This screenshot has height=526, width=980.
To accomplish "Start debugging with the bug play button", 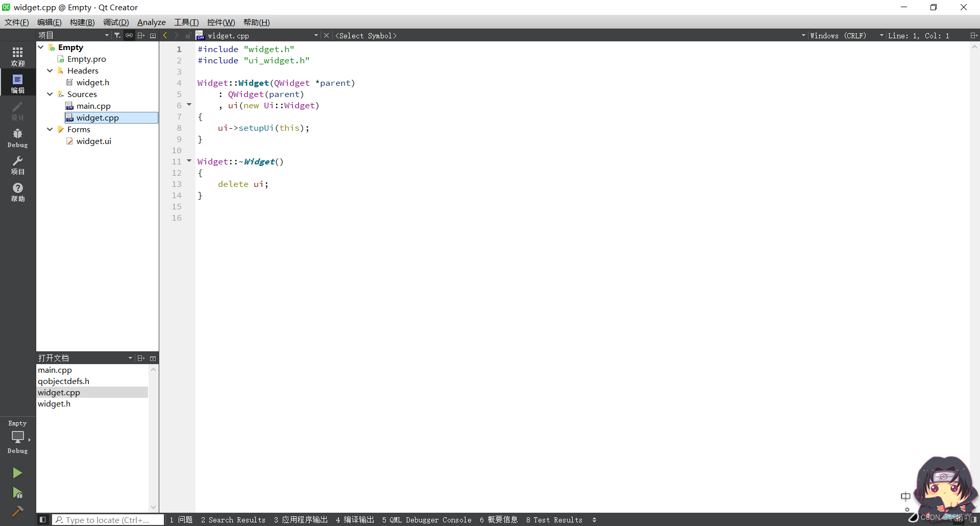I will pos(17,493).
